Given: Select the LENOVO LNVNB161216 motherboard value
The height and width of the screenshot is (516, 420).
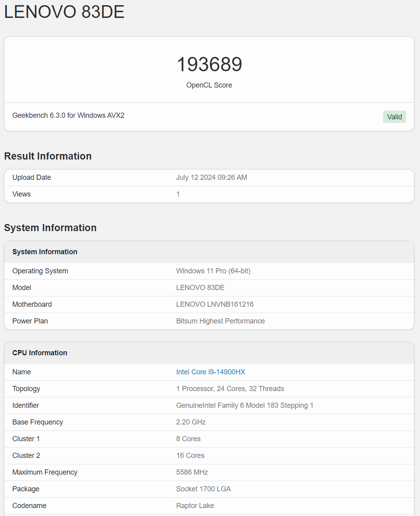Looking at the screenshot, I should click(215, 304).
